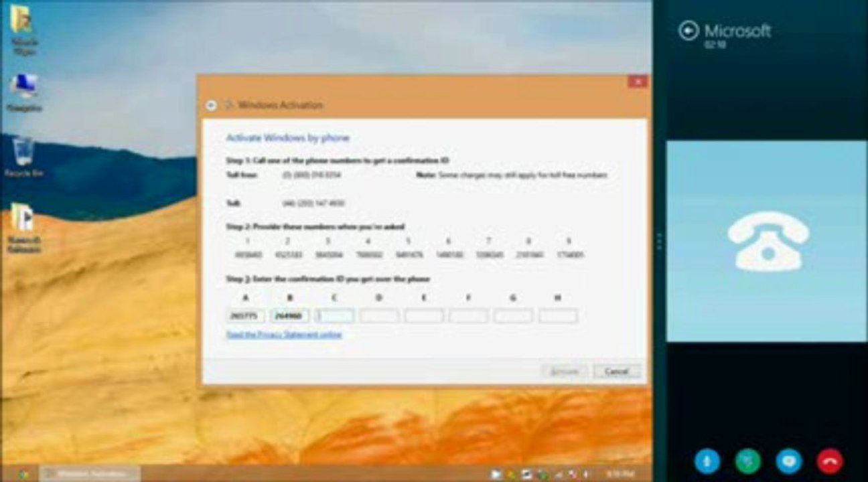The image size is (868, 482).
Task: Click the Windows Activation taskbar button
Action: [x=90, y=473]
